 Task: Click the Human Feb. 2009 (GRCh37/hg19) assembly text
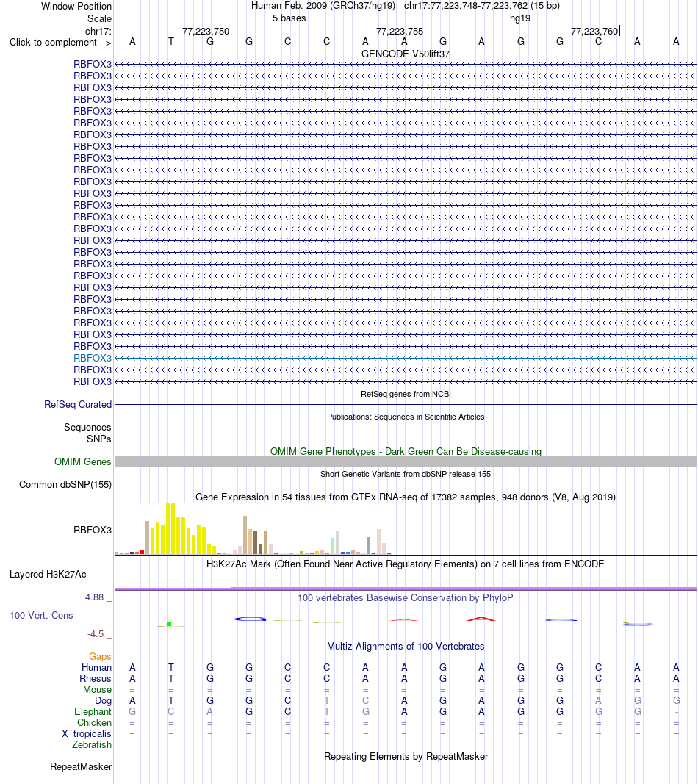(x=323, y=5)
